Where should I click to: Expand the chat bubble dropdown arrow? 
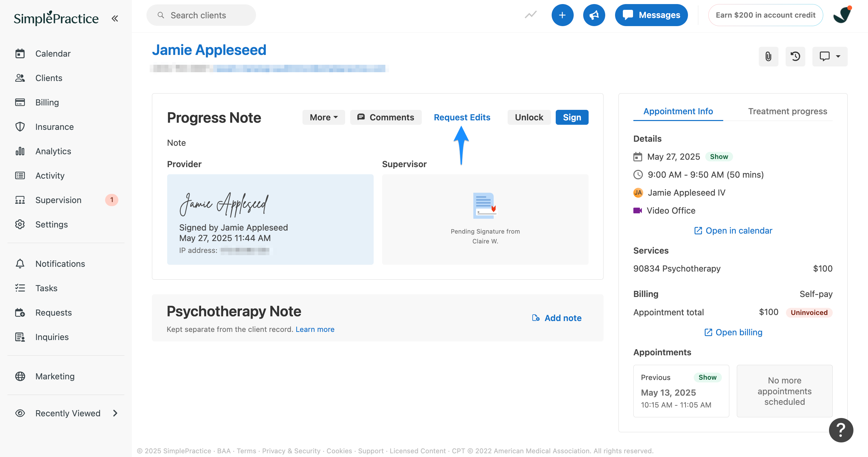point(838,56)
